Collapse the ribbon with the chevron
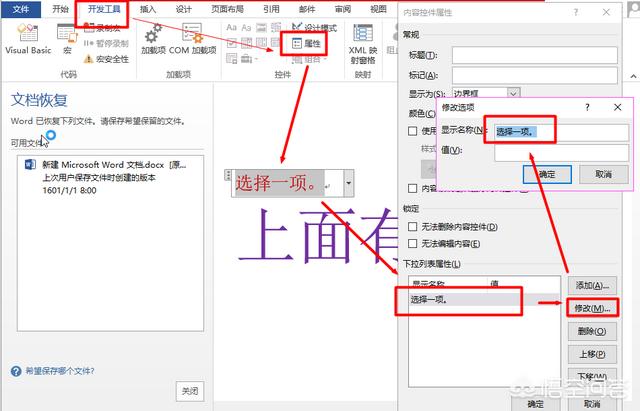The height and width of the screenshot is (411, 640). coord(633,76)
